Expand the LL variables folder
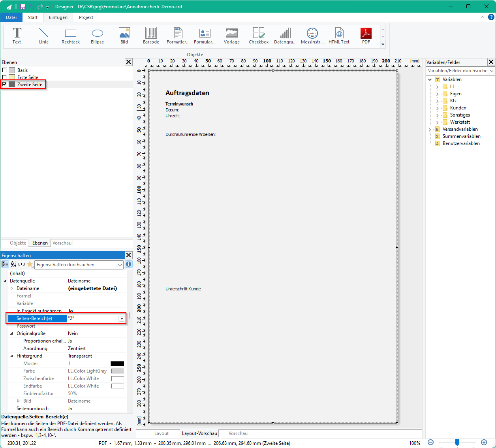This screenshot has height=448, width=496. [x=437, y=87]
